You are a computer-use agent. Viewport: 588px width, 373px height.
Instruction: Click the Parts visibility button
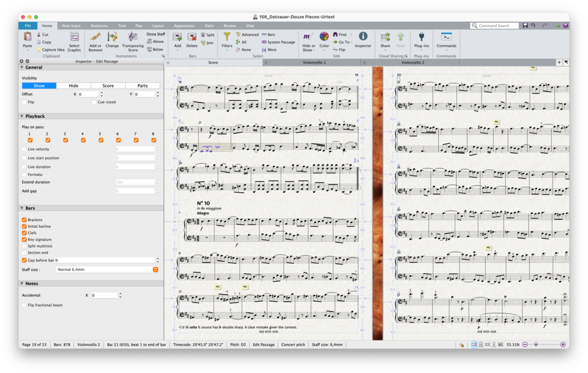(x=143, y=85)
